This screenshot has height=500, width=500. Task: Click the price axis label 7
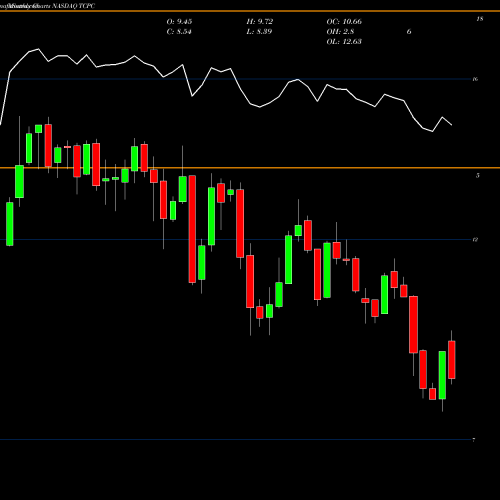474,440
